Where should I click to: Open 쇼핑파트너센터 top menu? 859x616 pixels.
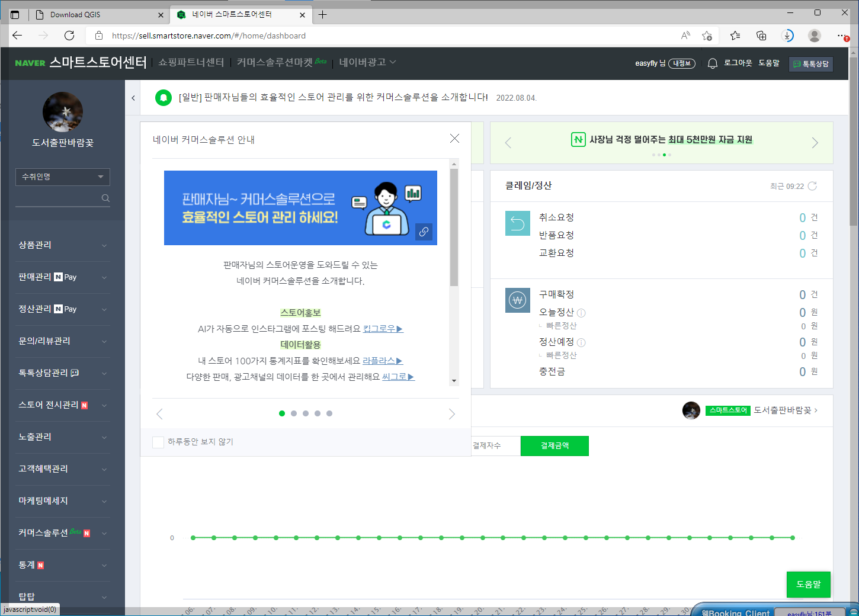191,62
